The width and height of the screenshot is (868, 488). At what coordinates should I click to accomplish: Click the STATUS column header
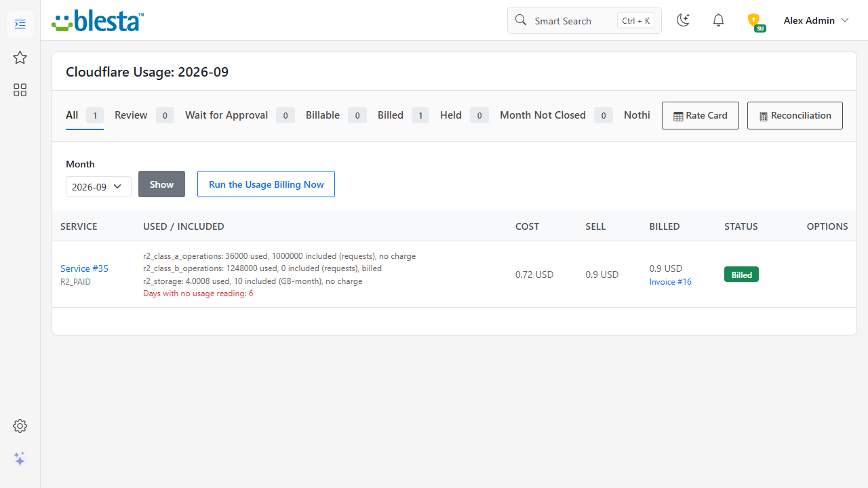(x=741, y=226)
